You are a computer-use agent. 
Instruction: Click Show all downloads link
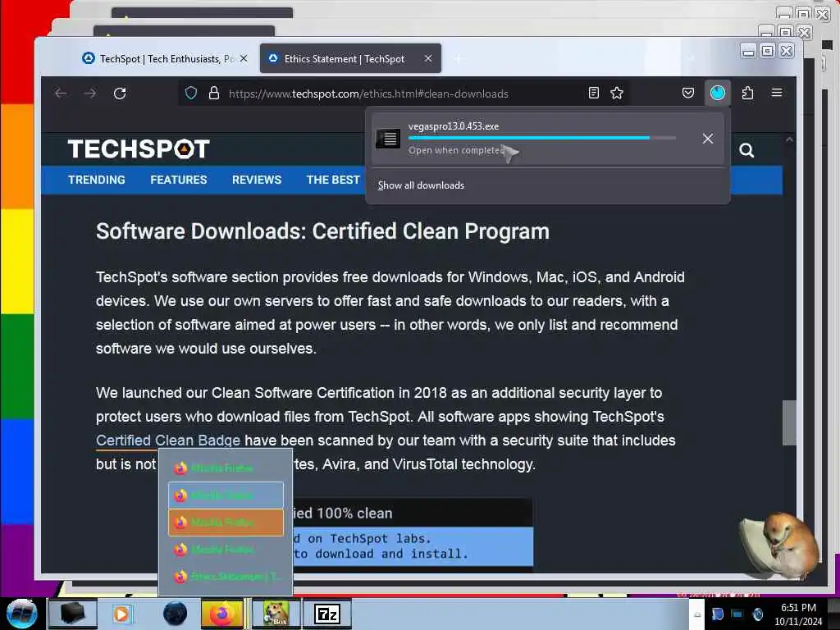421,185
